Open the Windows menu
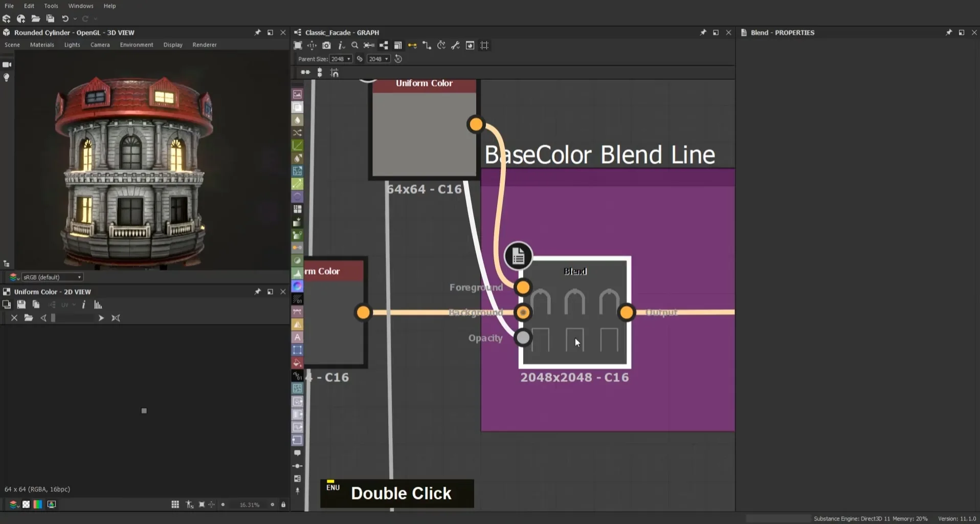Screen dimensions: 980x524 click(81, 6)
